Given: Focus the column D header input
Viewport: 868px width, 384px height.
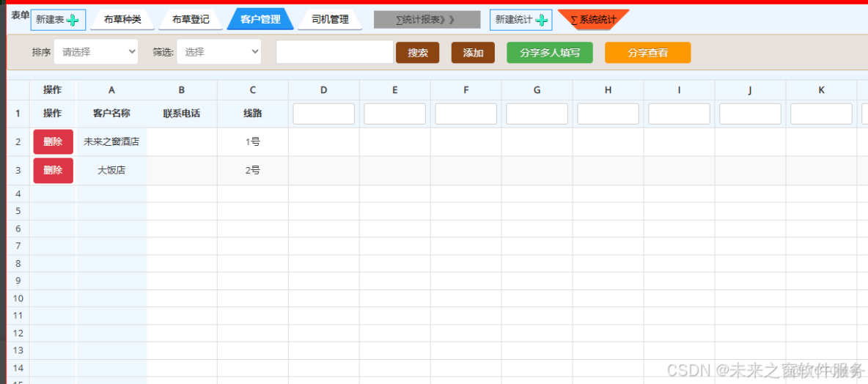Looking at the screenshot, I should [324, 114].
